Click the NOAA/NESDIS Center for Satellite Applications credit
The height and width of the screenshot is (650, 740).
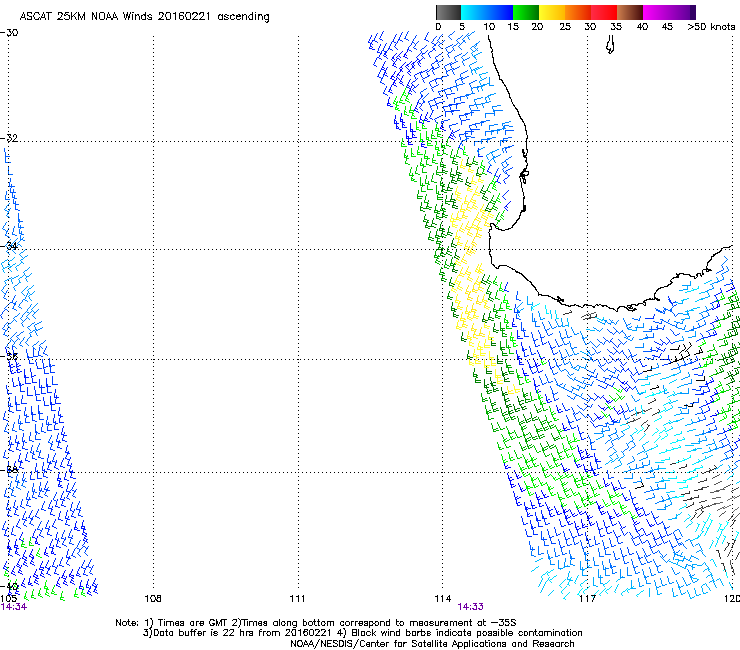point(432,644)
